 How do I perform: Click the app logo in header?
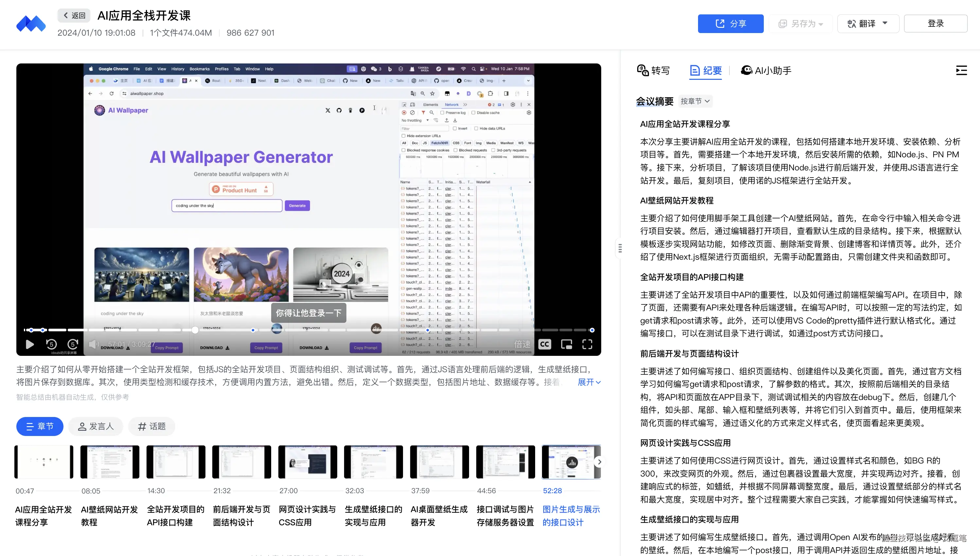[31, 24]
